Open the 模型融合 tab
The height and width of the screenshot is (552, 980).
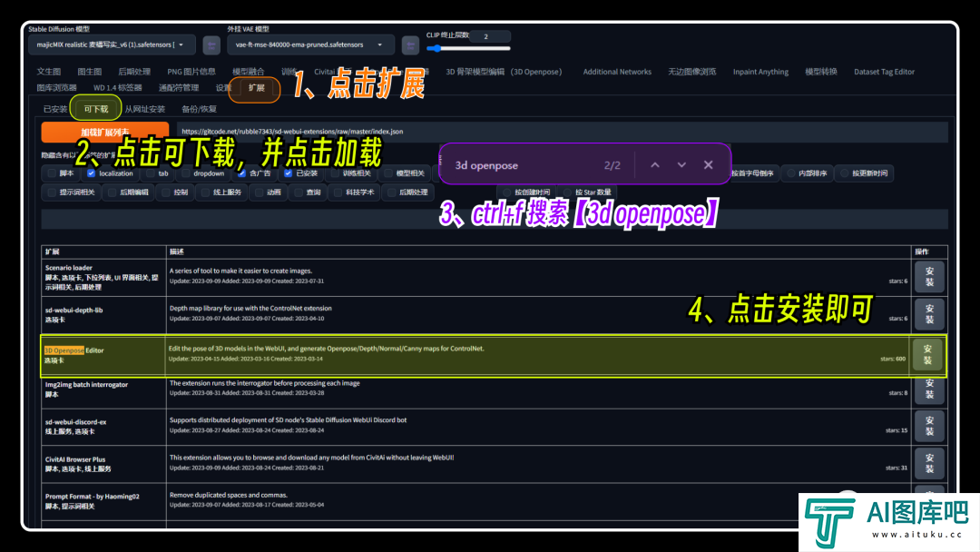point(248,72)
